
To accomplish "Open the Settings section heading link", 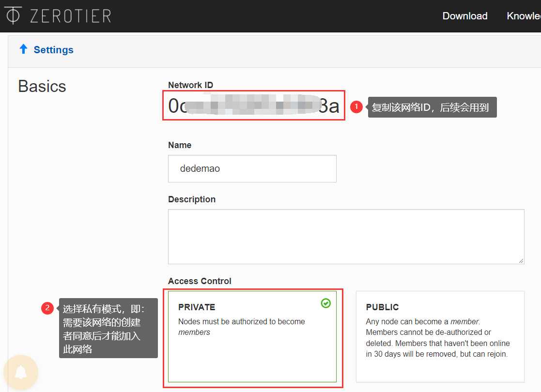I will (x=53, y=50).
